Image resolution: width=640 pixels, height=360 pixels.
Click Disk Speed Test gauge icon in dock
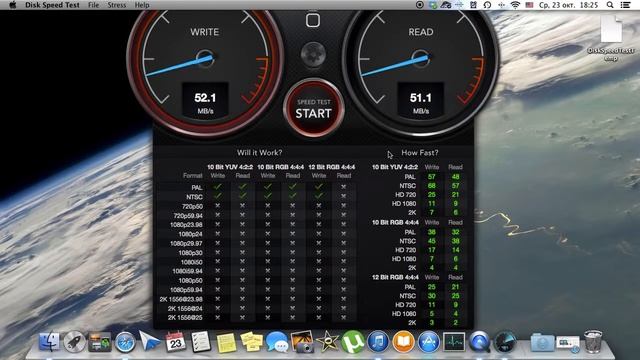(505, 342)
